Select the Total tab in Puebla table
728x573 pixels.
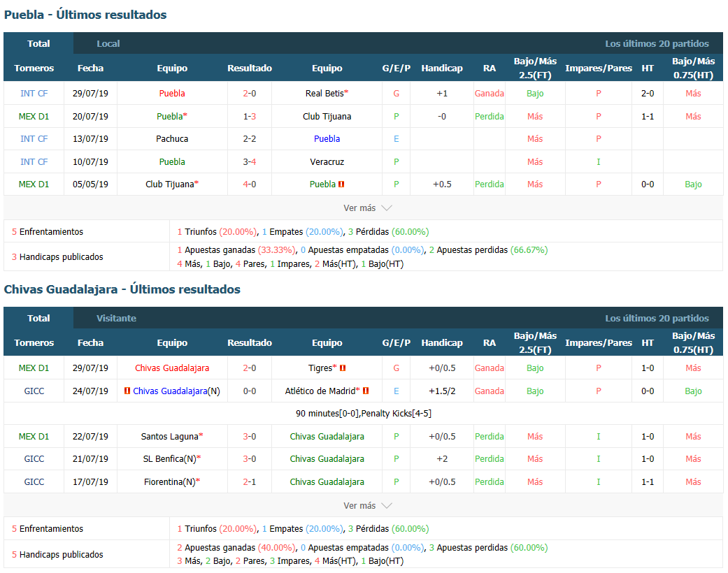(38, 43)
